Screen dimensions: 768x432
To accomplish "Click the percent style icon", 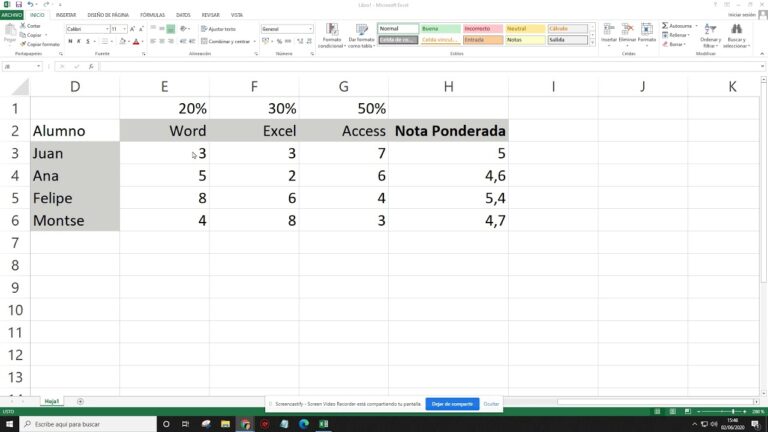I will 279,42.
